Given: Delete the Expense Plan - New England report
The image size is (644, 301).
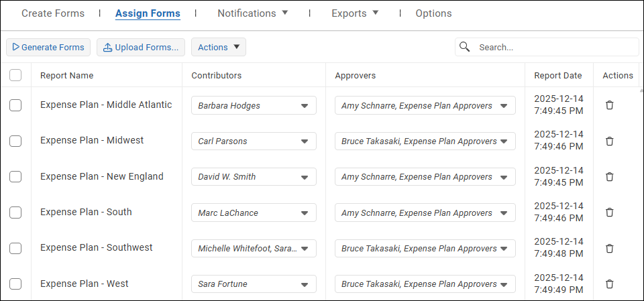Looking at the screenshot, I should point(609,177).
